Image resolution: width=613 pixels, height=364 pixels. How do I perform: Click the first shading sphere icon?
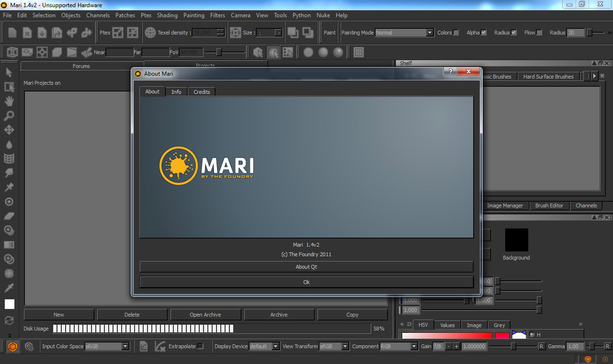click(308, 52)
